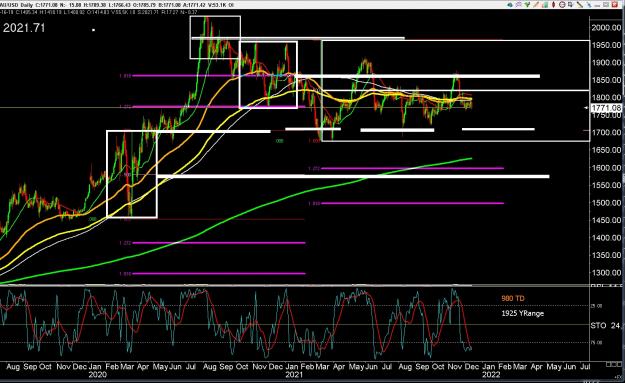The width and height of the screenshot is (625, 383).
Task: Click the purple chart icon in the toolbar
Action: click(519, 4)
